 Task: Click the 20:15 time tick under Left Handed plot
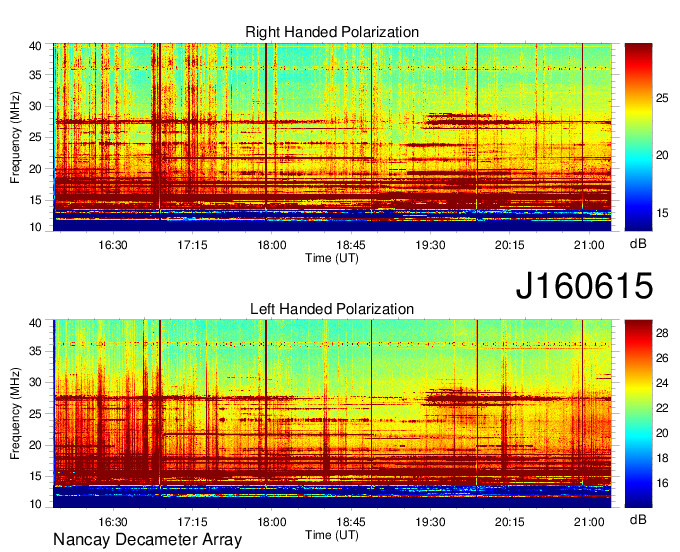coord(510,522)
